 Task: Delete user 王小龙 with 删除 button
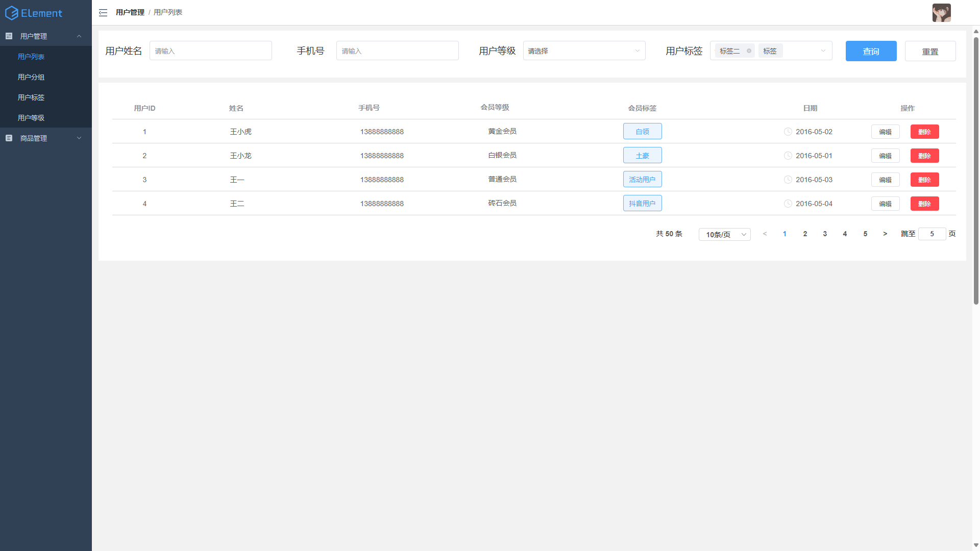click(924, 156)
